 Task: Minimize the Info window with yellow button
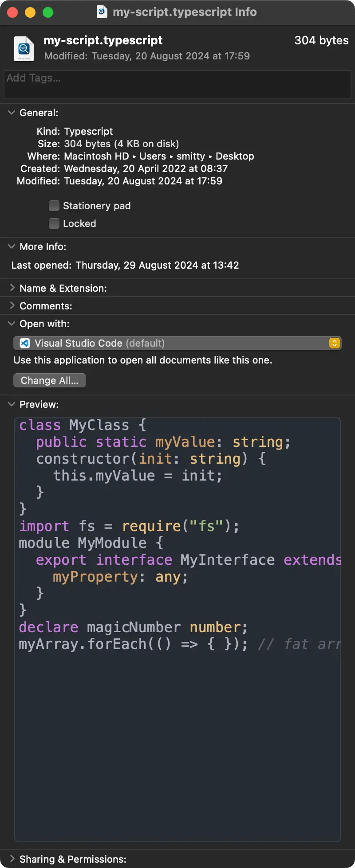pos(30,12)
